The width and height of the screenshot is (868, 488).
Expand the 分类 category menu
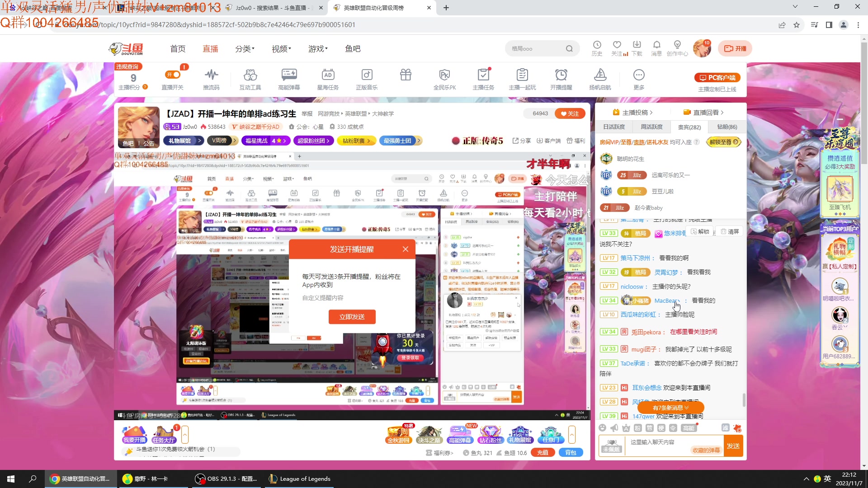245,49
